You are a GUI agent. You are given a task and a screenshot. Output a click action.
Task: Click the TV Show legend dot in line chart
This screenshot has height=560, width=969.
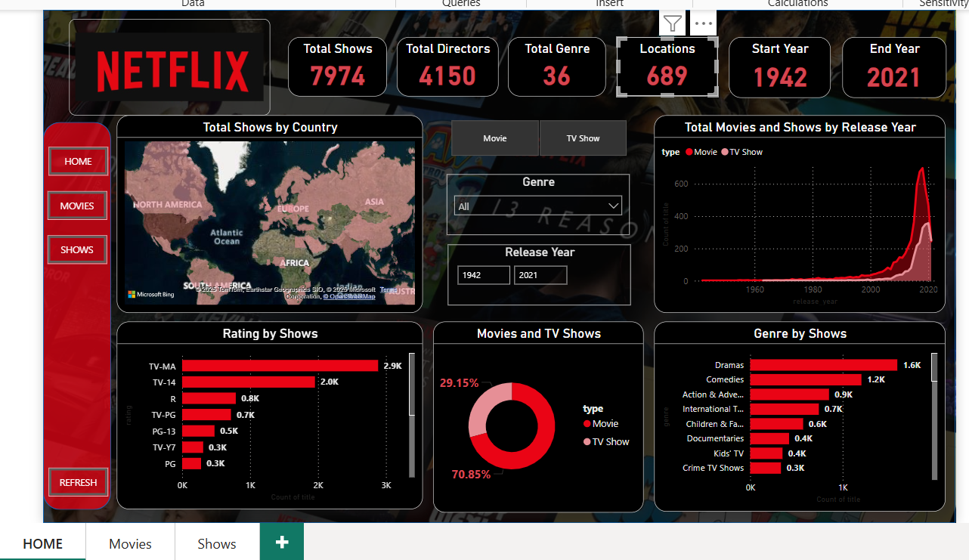coord(725,153)
